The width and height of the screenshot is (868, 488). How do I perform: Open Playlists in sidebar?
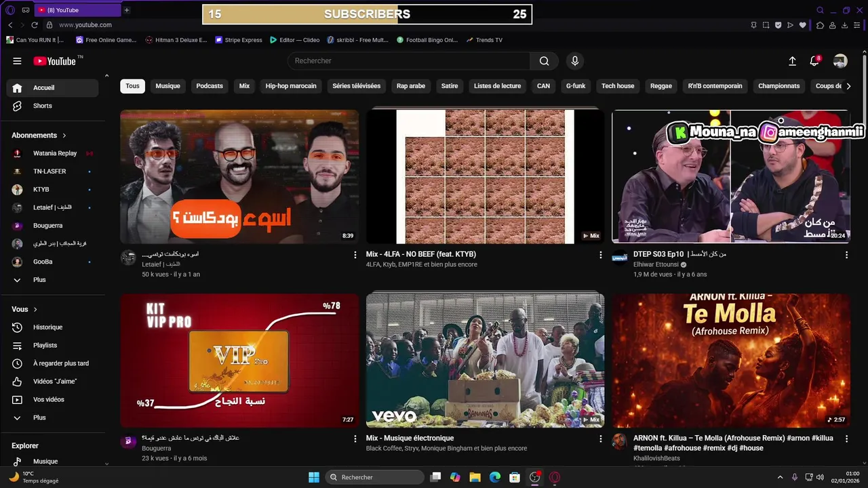tap(53, 345)
